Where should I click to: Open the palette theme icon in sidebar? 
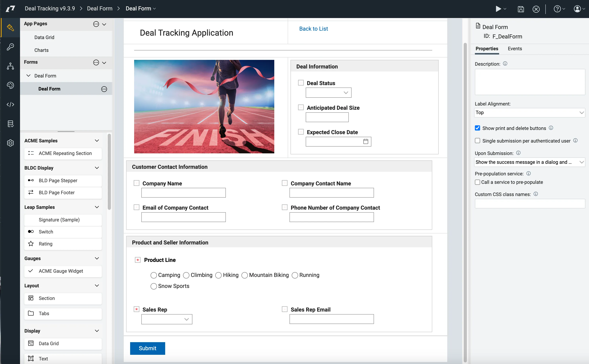pyautogui.click(x=10, y=85)
